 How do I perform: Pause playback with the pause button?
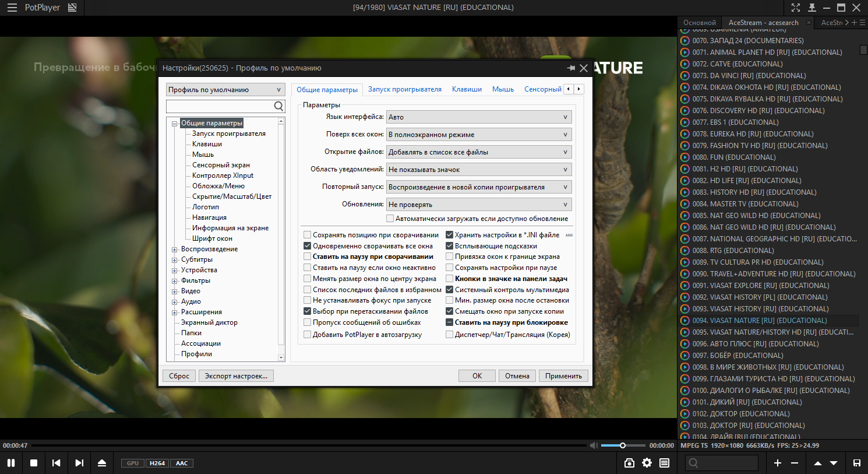pyautogui.click(x=11, y=463)
